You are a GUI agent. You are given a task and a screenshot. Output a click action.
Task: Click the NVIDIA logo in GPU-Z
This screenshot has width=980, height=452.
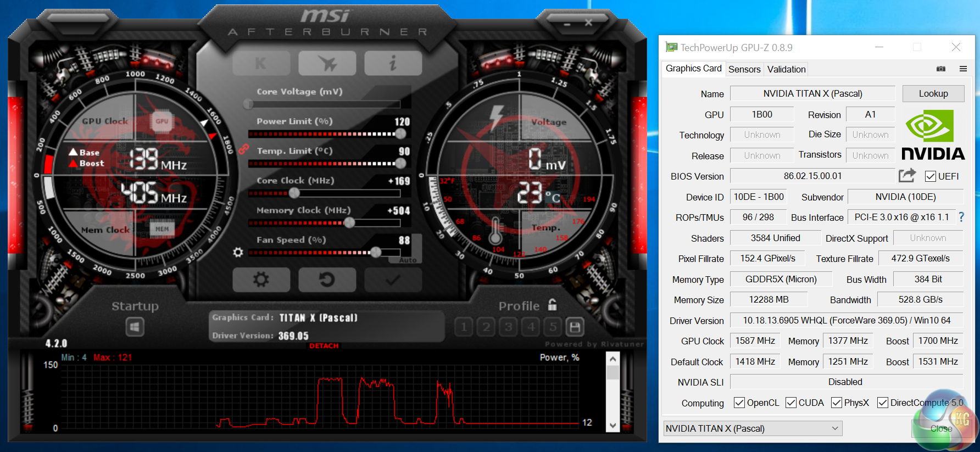click(x=933, y=135)
